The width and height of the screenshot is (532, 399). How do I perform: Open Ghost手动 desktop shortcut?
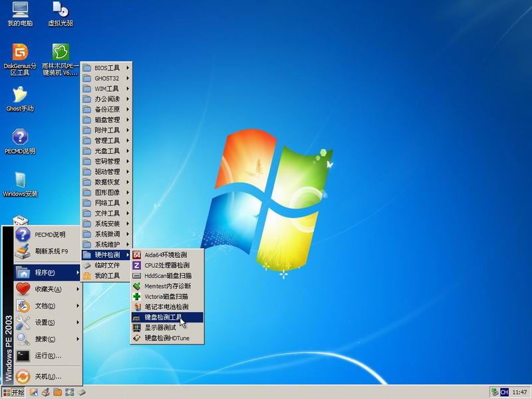click(20, 98)
